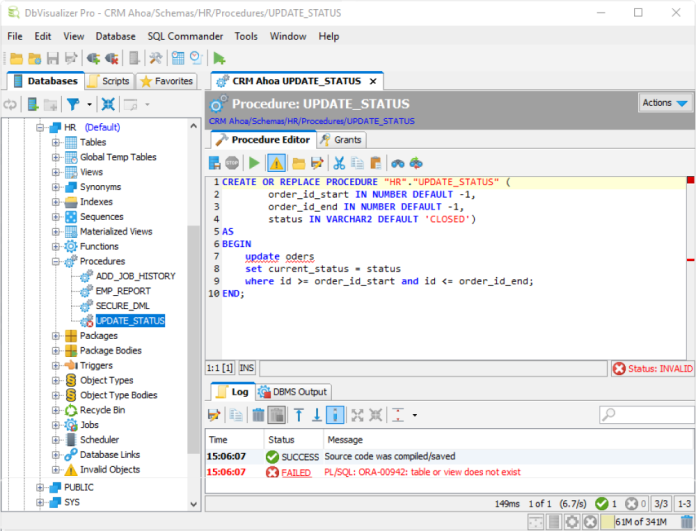
Task: Click the save icon in procedure editor toolbar
Action: click(215, 162)
